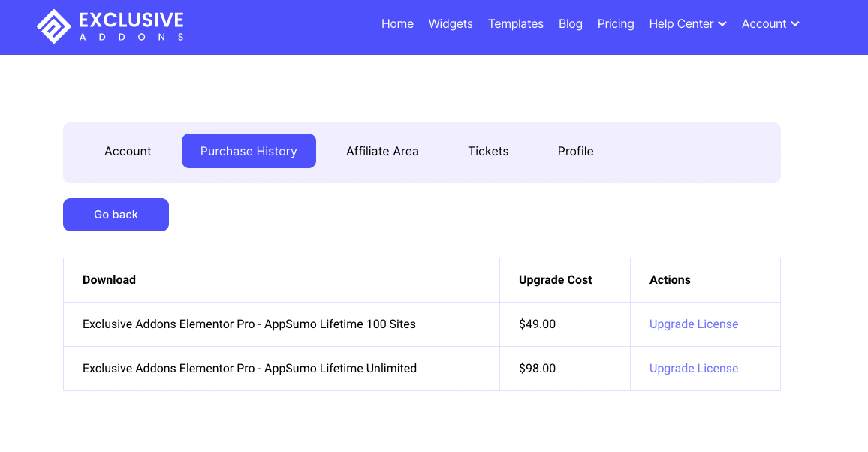
Task: Expand the Help Center dropdown
Action: 688,24
